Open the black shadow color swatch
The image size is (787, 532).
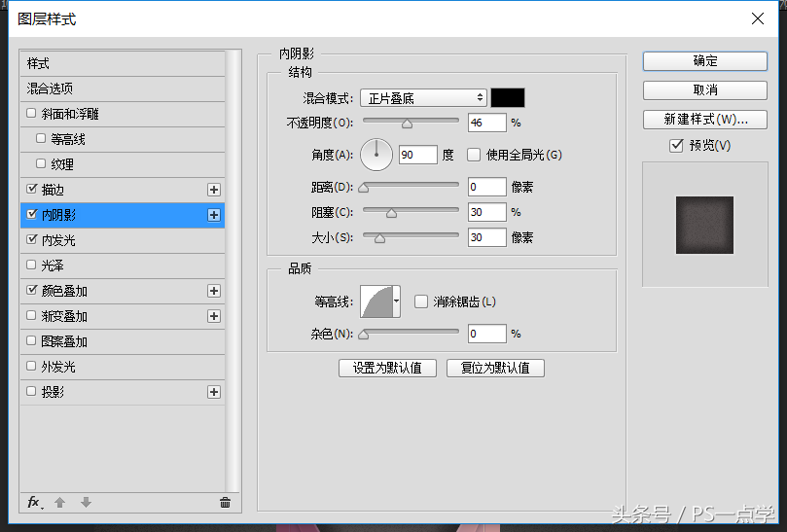(x=508, y=98)
